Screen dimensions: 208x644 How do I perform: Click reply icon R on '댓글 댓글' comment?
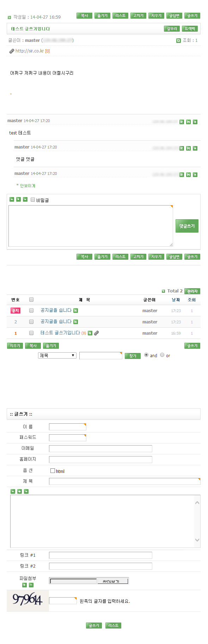coord(182,148)
